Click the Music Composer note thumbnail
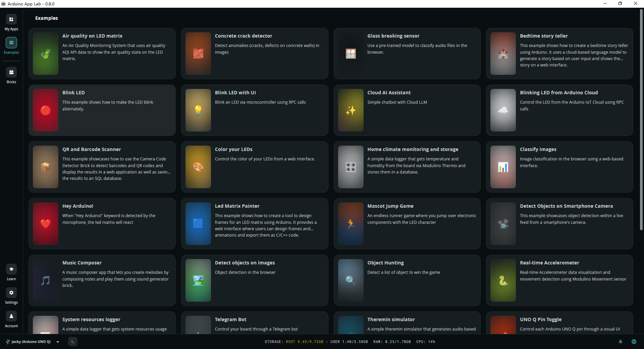This screenshot has width=644, height=349. click(x=46, y=280)
